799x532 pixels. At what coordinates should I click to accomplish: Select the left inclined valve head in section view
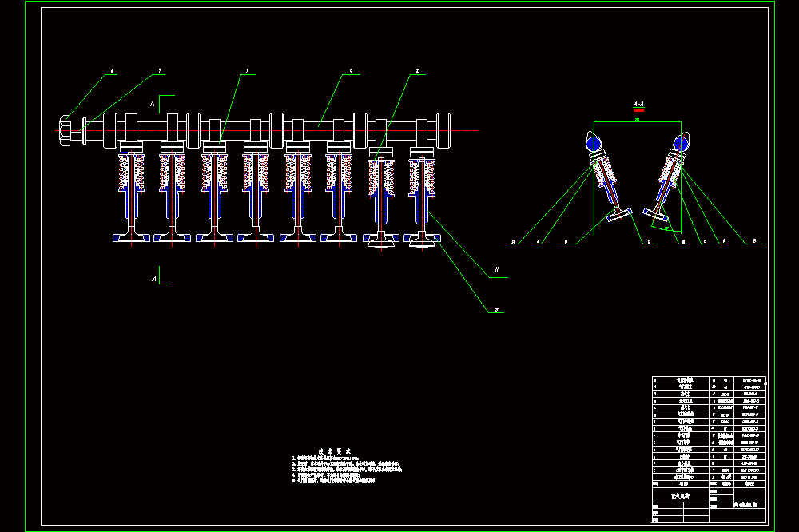[x=620, y=215]
